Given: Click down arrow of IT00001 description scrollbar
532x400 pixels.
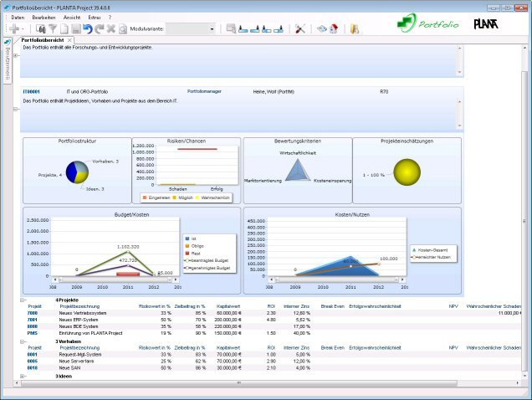Looking at the screenshot, I should coord(460,126).
